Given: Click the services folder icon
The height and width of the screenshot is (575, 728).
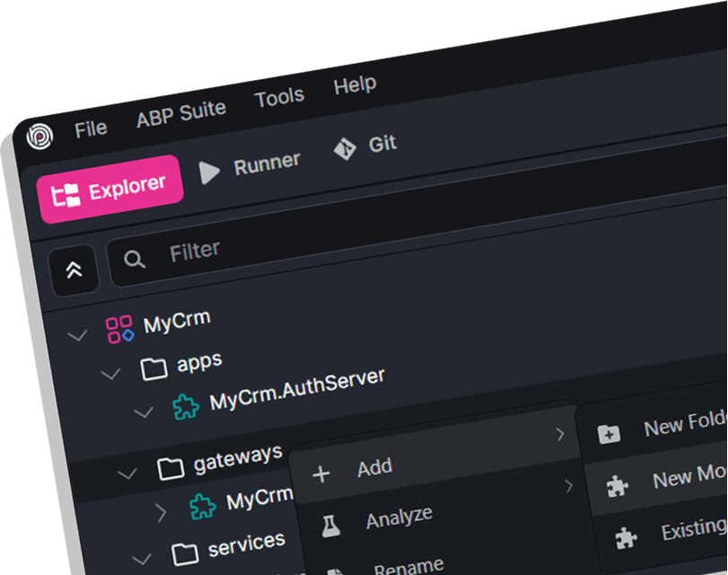Looking at the screenshot, I should pos(185,554).
